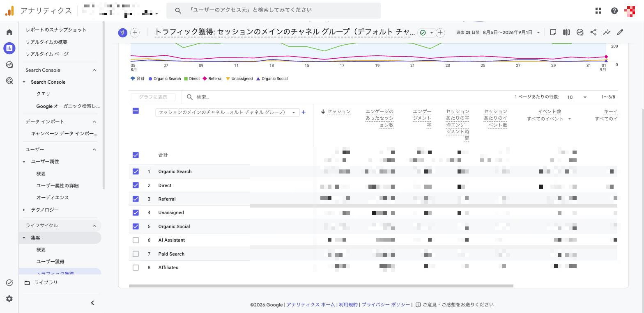Uncheck the 合計 row checkbox

coord(136,155)
